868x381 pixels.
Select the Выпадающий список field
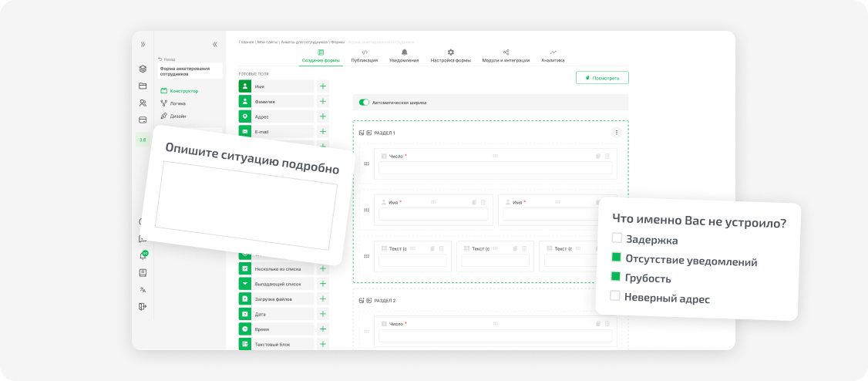[276, 284]
